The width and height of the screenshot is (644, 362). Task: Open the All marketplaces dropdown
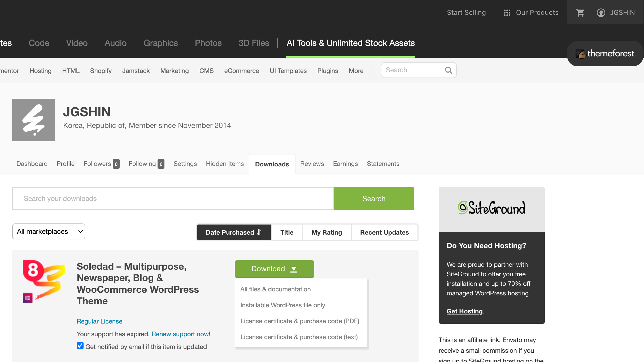coord(49,231)
